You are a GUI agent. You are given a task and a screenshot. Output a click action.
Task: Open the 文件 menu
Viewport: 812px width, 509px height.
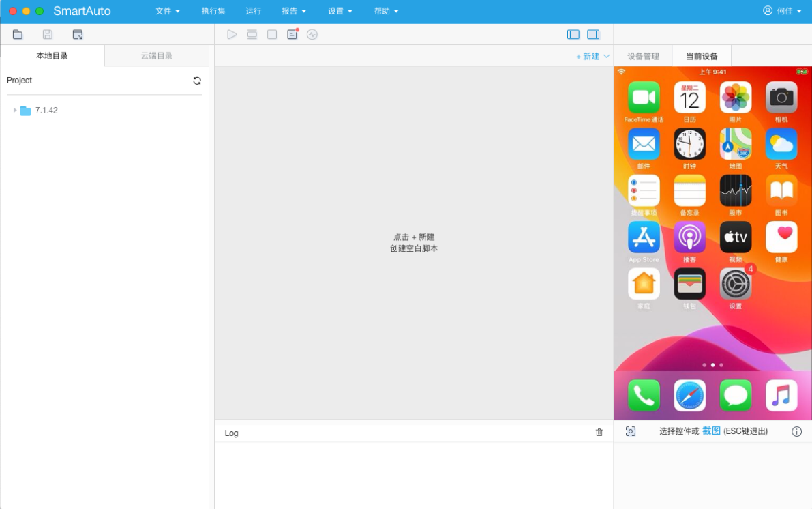168,11
